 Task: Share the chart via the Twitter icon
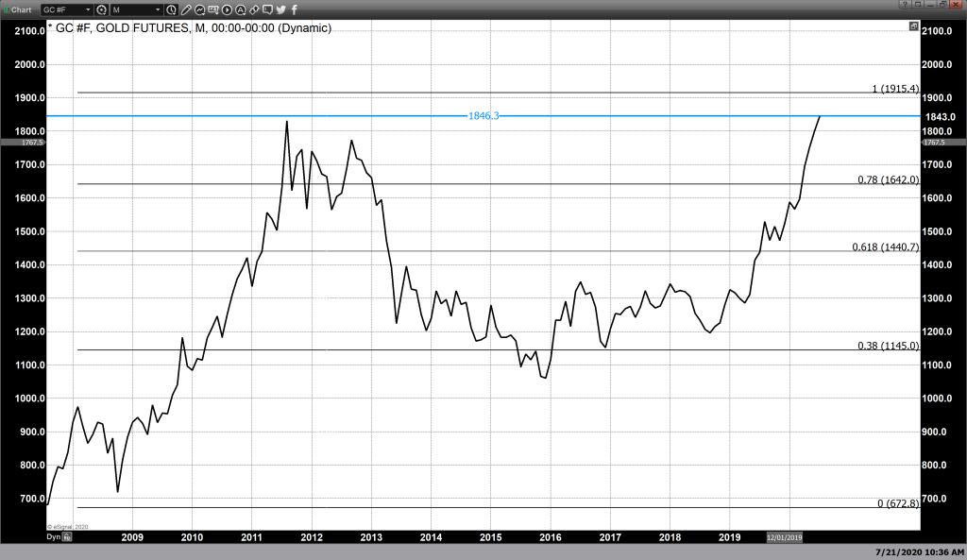click(x=280, y=9)
